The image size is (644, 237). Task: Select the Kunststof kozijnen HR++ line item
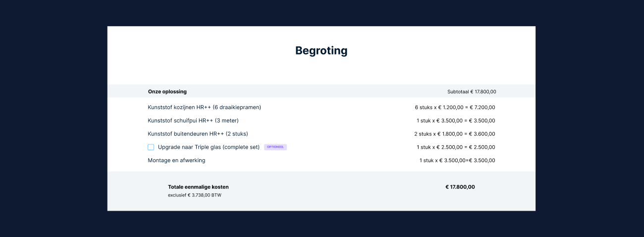(204, 107)
